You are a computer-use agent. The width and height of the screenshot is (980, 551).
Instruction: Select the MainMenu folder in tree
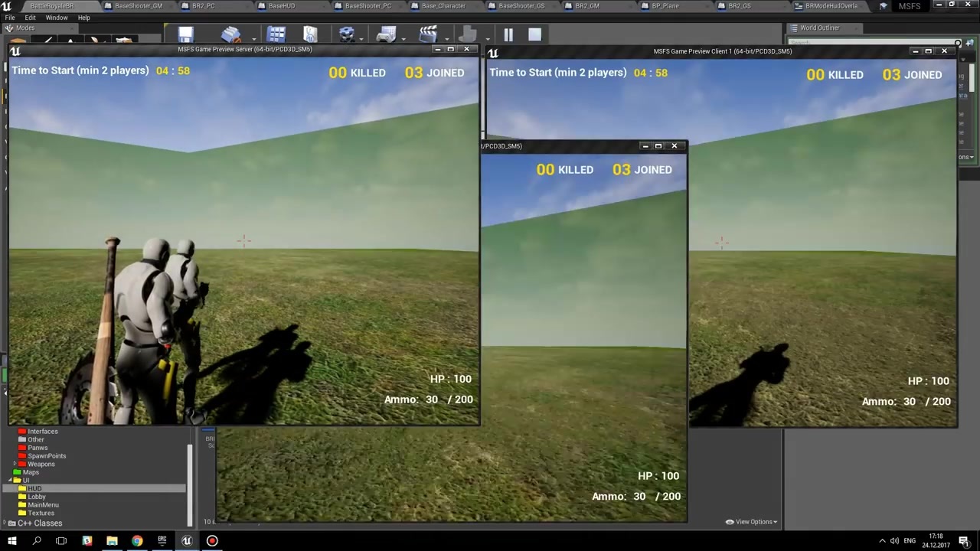(x=43, y=505)
